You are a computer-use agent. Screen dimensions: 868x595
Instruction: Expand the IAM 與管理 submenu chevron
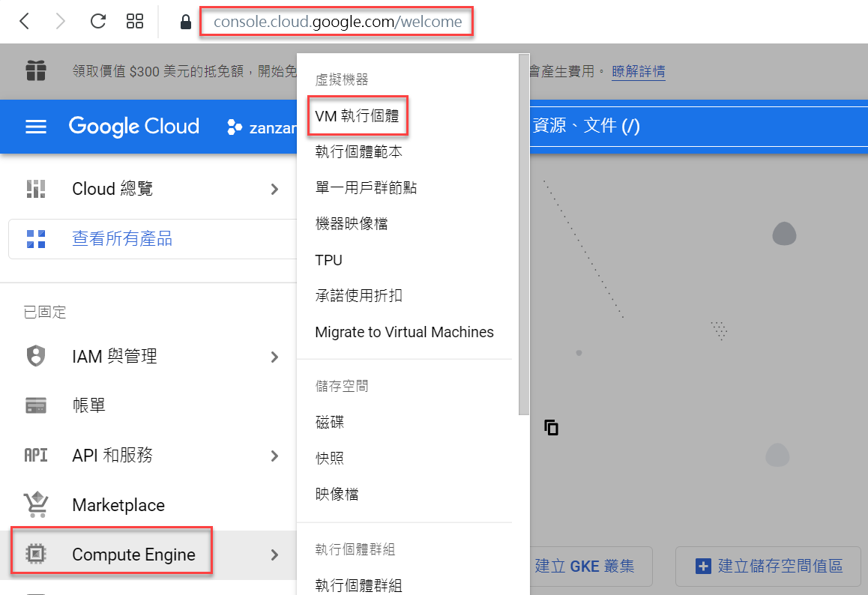click(274, 357)
